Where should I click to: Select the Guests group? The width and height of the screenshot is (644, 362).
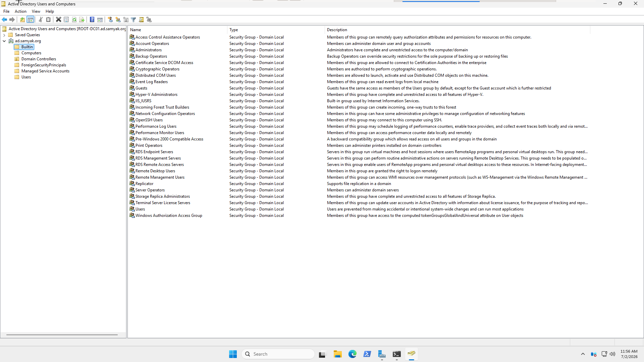[141, 88]
